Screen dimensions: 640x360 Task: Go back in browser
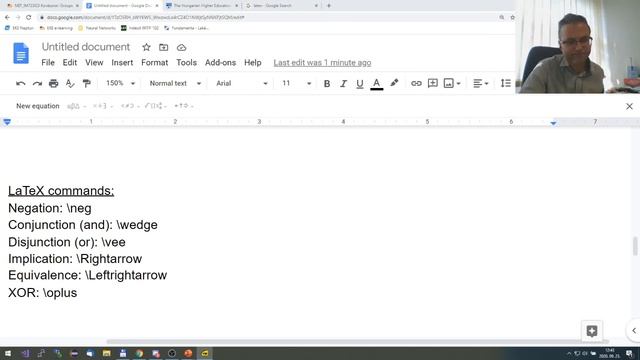(7, 18)
